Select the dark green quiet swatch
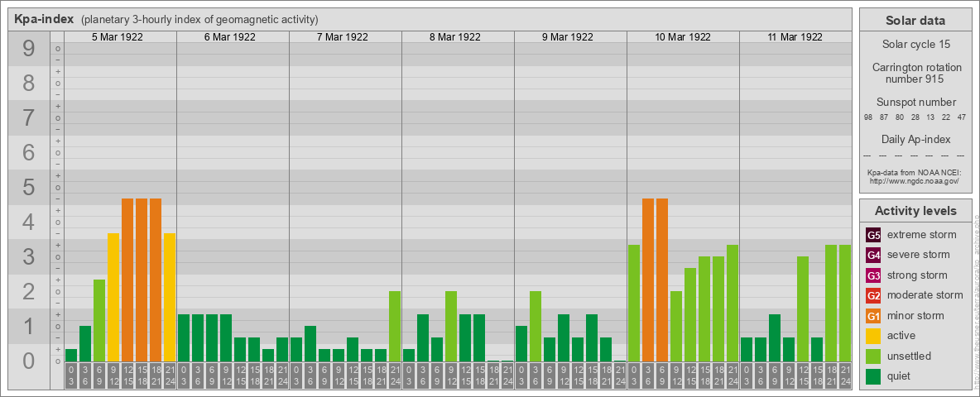 tap(874, 375)
